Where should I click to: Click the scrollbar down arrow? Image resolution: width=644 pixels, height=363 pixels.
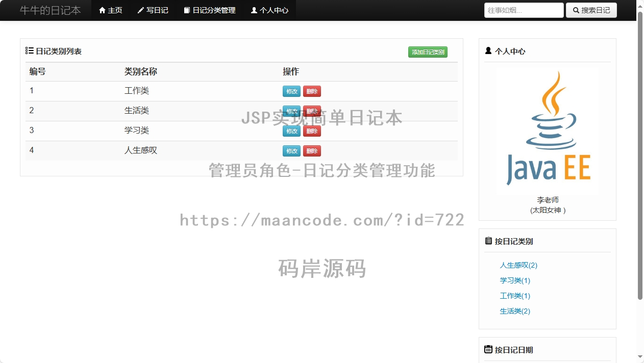640,357
